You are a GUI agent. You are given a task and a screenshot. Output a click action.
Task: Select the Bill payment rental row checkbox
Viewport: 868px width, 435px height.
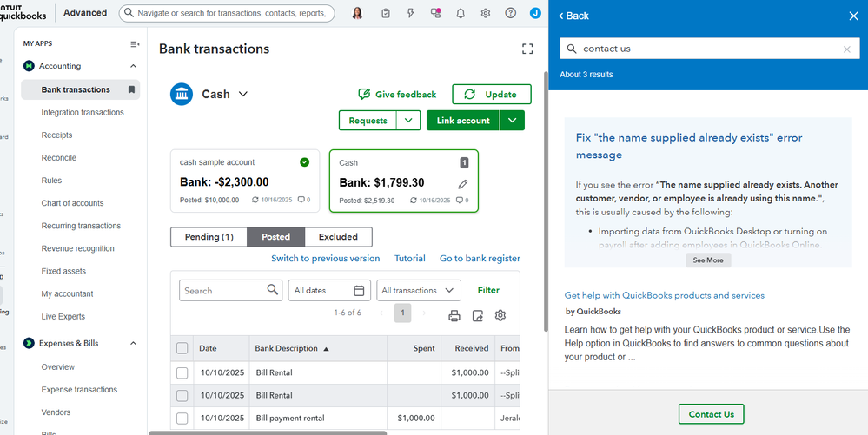(x=182, y=418)
